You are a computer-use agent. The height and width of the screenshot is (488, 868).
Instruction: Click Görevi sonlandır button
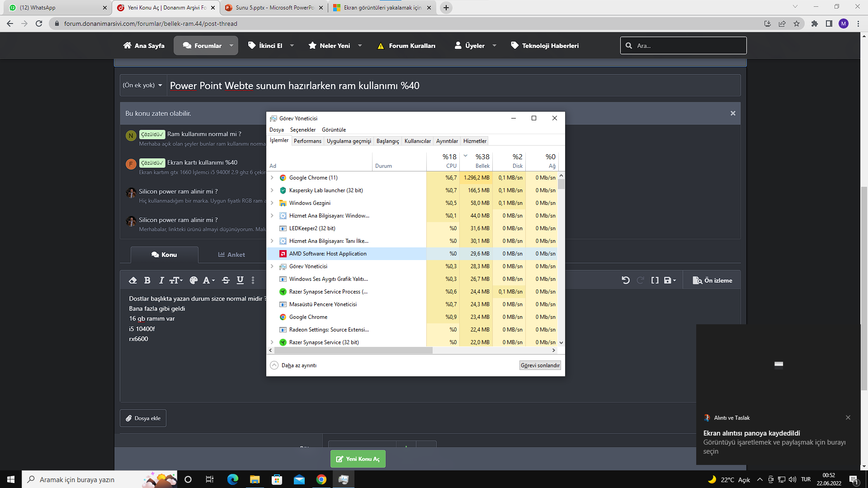(x=540, y=365)
